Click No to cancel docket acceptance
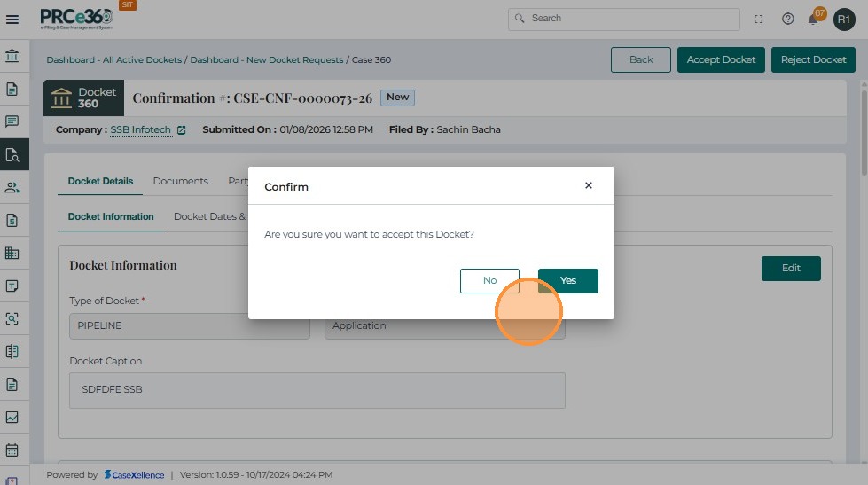This screenshot has width=868, height=485. (x=489, y=280)
